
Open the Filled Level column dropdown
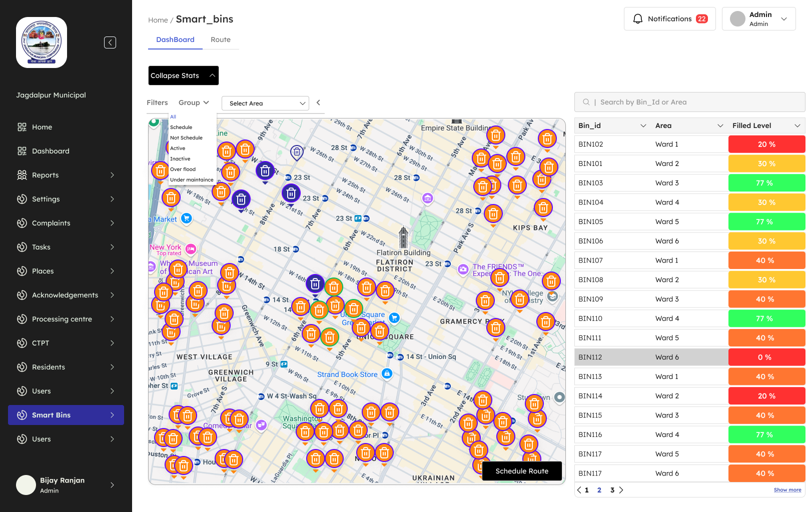tap(797, 125)
